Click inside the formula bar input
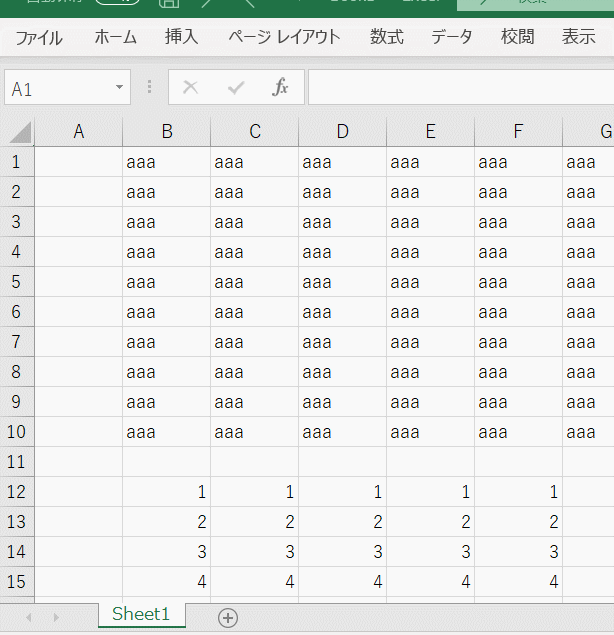Screen dimensions: 614x635 461,87
